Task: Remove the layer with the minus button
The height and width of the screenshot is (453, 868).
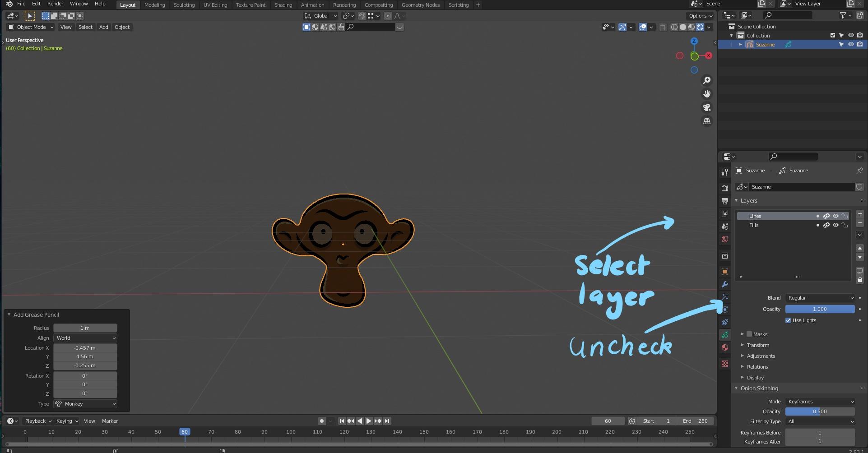Action: 860,223
